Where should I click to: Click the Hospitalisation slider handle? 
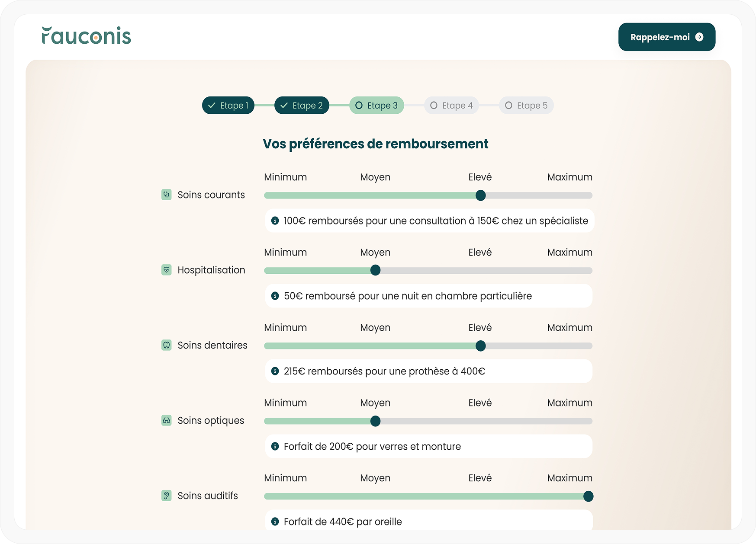point(376,270)
